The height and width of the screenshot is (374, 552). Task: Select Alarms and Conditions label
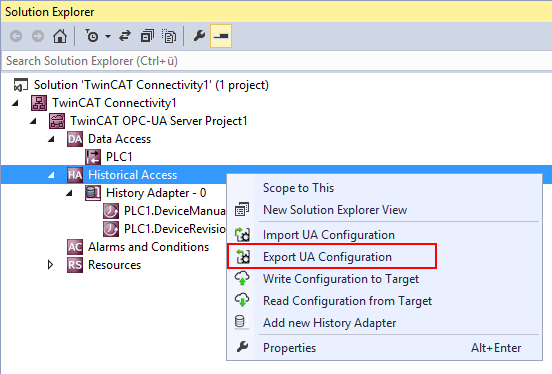[149, 247]
